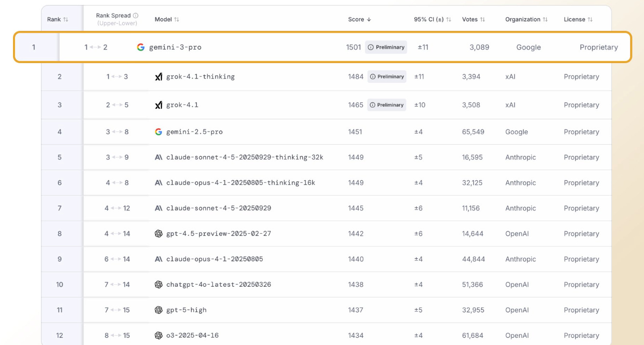
Task: Click the xAI logo beside grok-4.1
Action: click(159, 105)
